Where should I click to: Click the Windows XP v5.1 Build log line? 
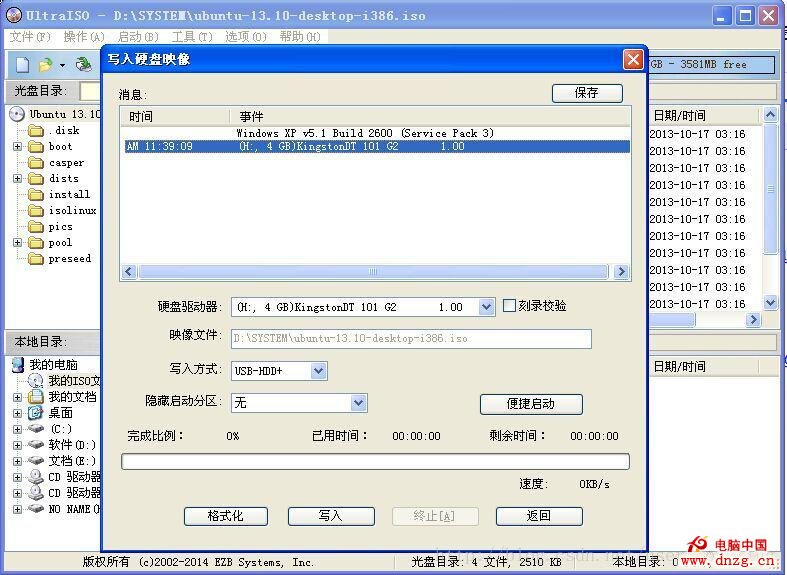point(365,133)
